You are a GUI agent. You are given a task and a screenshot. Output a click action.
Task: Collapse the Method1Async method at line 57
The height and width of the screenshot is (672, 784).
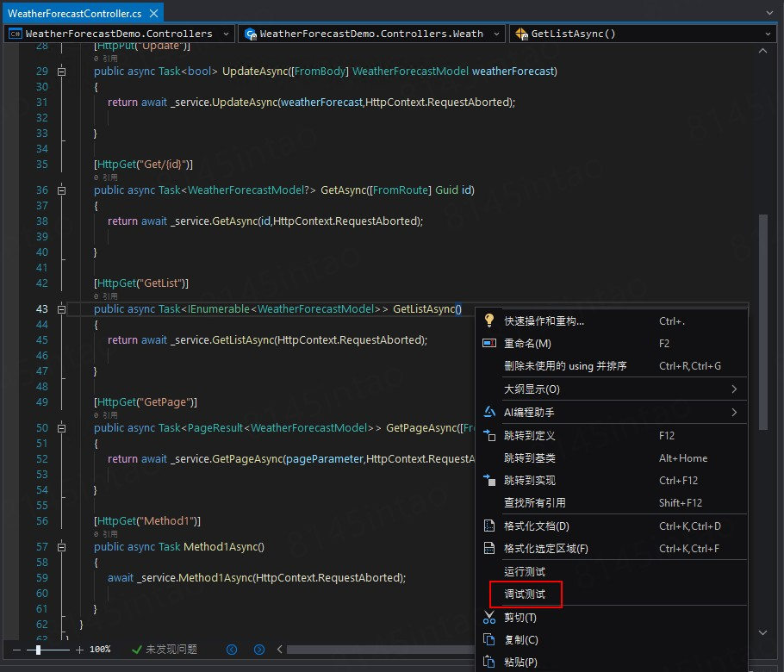point(61,547)
